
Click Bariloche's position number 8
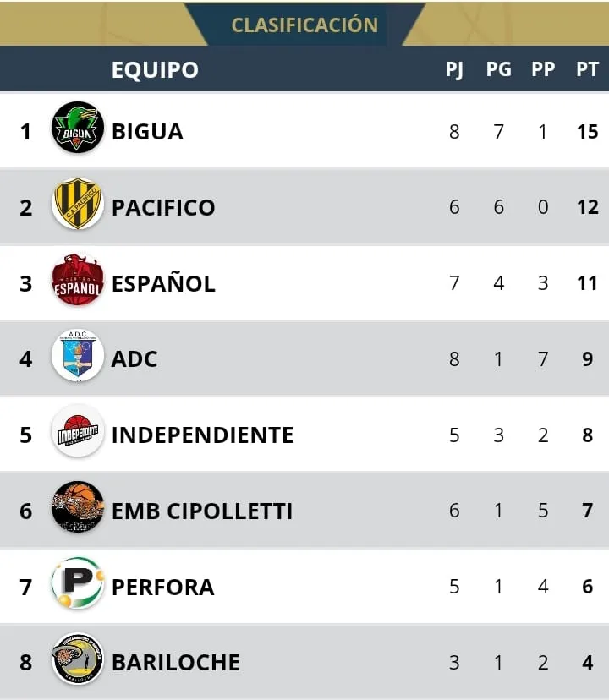pyautogui.click(x=26, y=662)
